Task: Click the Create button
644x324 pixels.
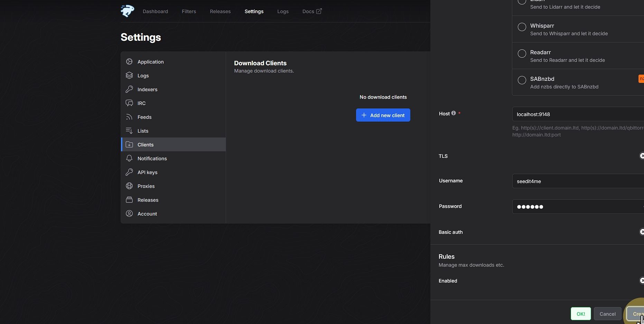Action: click(x=636, y=314)
